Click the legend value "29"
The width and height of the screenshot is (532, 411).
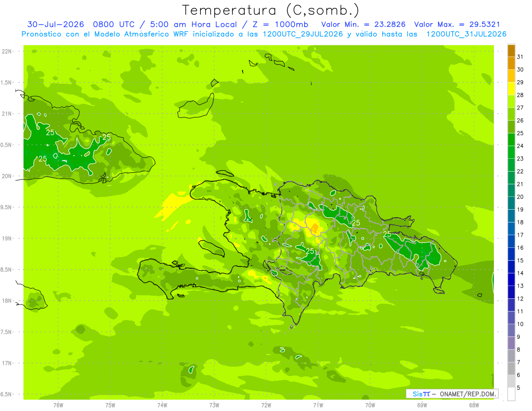[x=520, y=82]
